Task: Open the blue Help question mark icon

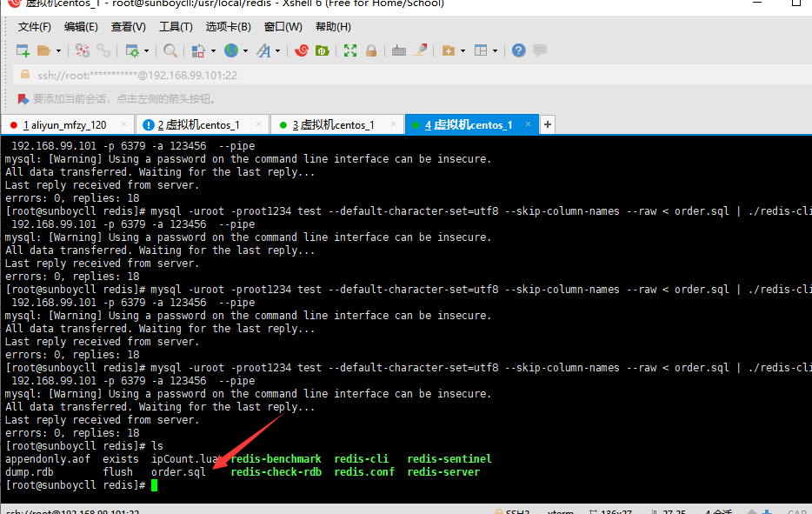Action: point(518,50)
